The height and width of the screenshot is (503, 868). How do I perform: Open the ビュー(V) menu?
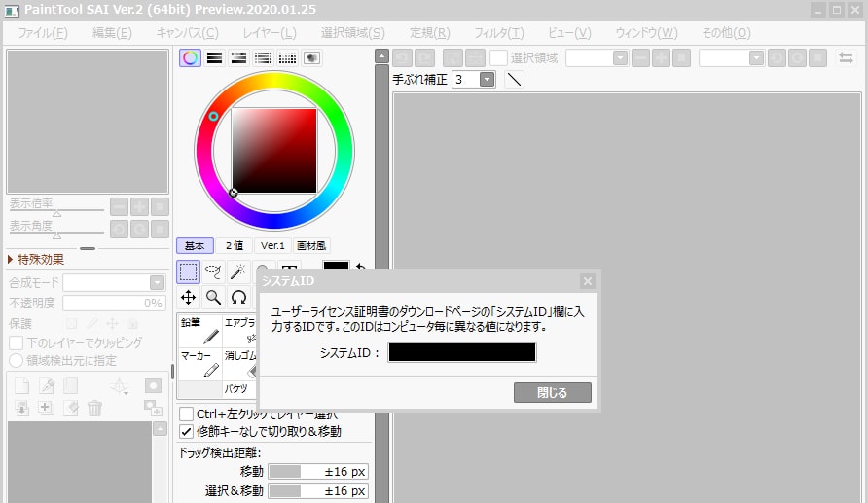pyautogui.click(x=569, y=33)
